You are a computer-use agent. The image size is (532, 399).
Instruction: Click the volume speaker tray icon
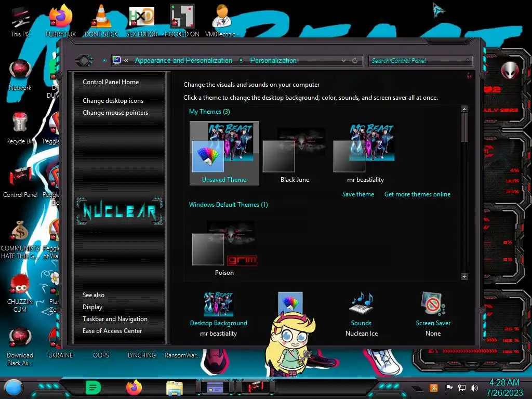(x=474, y=388)
